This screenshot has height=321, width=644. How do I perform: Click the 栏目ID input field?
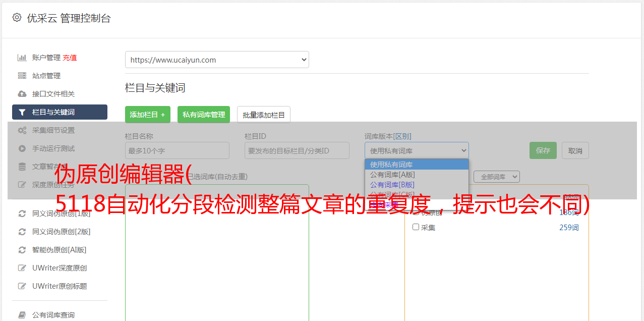coord(297,150)
